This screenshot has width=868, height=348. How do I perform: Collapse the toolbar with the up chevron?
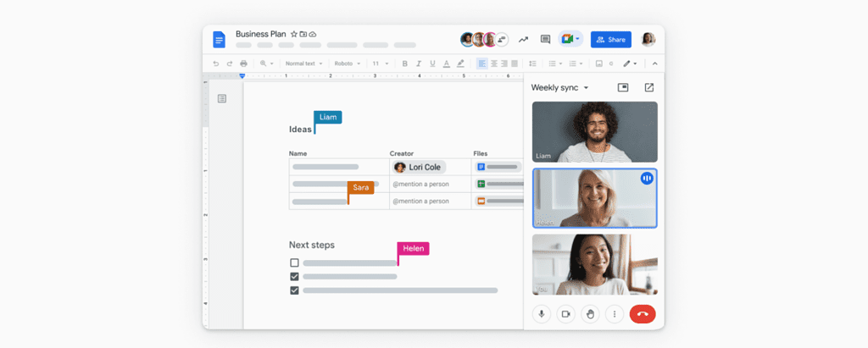[x=655, y=64]
